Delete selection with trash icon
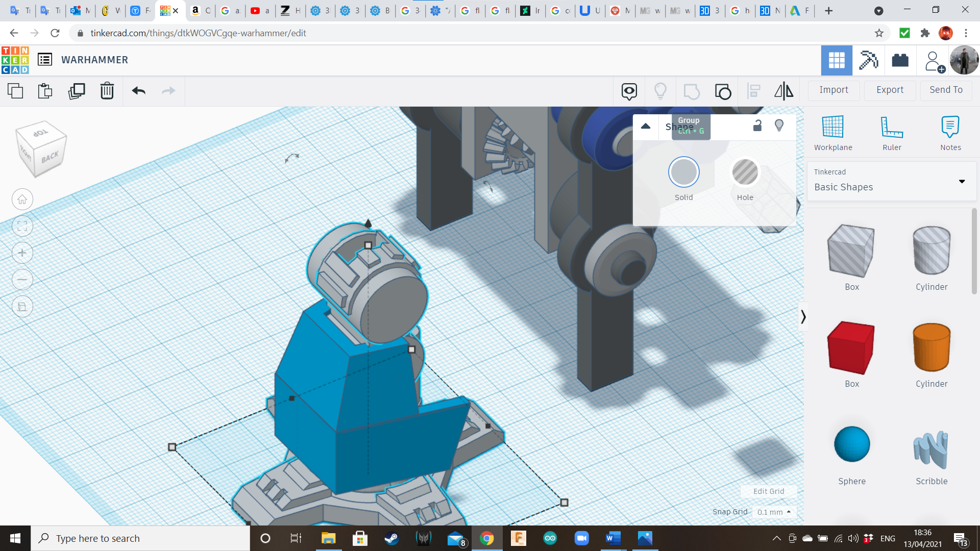The width and height of the screenshot is (980, 551). pyautogui.click(x=107, y=91)
